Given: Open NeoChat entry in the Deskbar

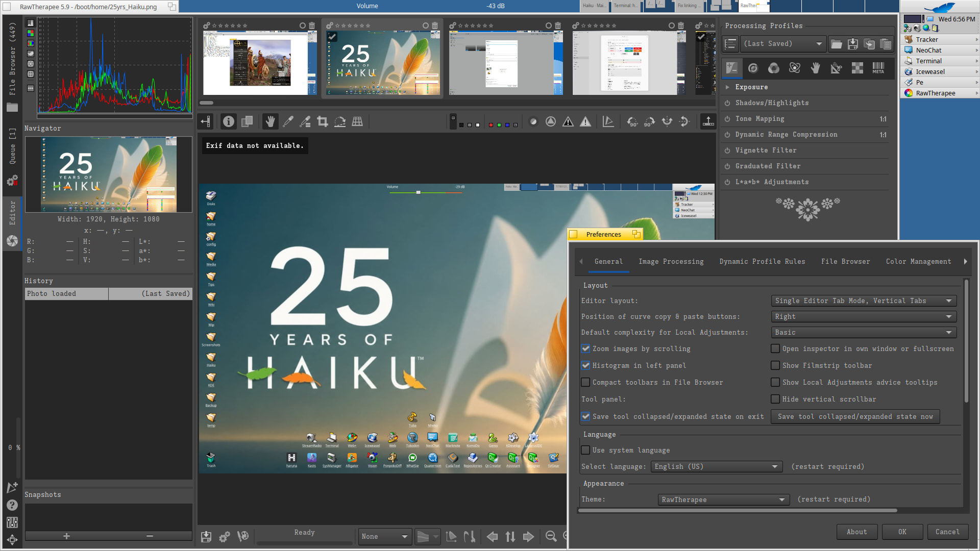Looking at the screenshot, I should [939, 51].
